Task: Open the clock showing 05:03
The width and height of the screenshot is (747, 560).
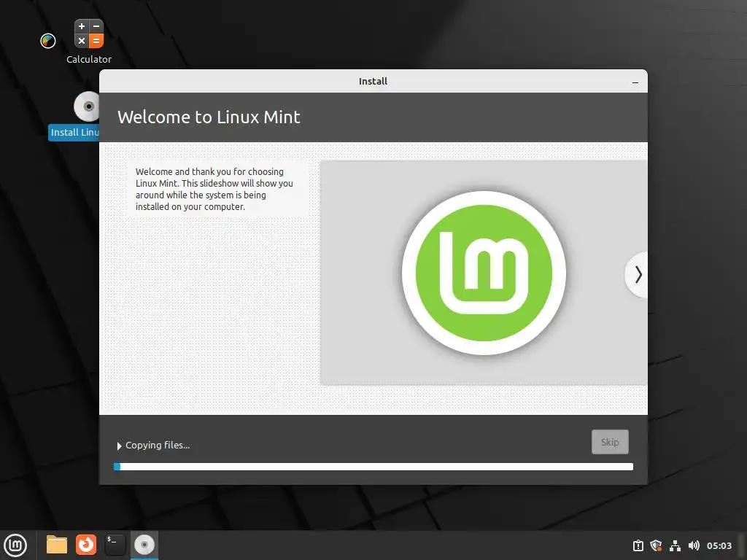Action: 719,545
